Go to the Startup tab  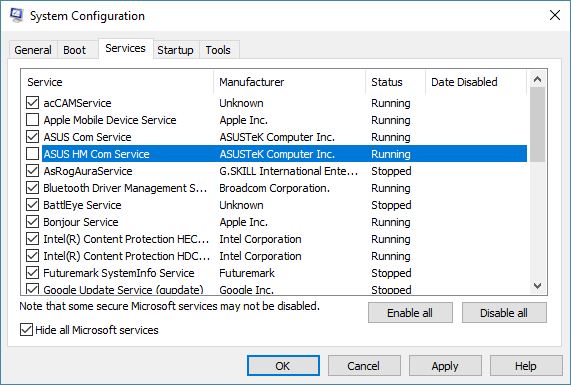click(x=176, y=50)
